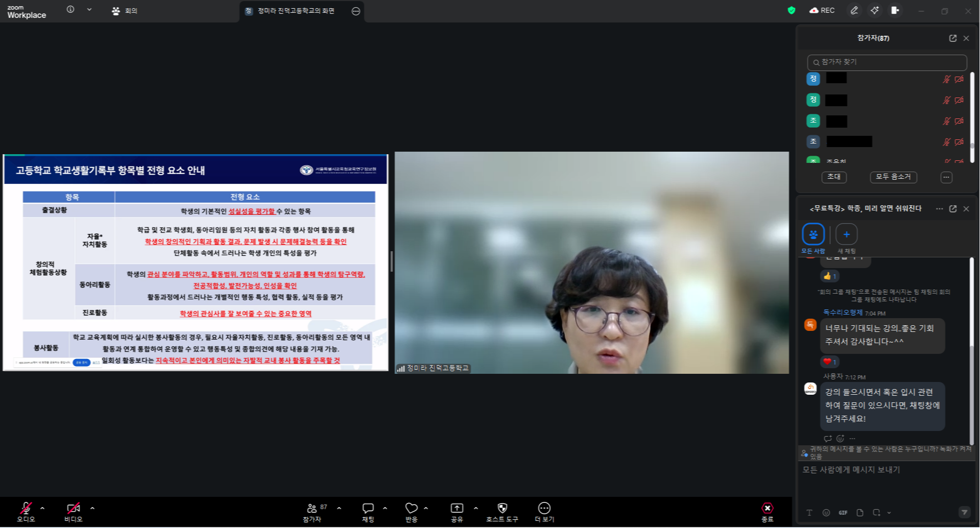Open the participants panel icon
This screenshot has height=528, width=980.
click(312, 508)
